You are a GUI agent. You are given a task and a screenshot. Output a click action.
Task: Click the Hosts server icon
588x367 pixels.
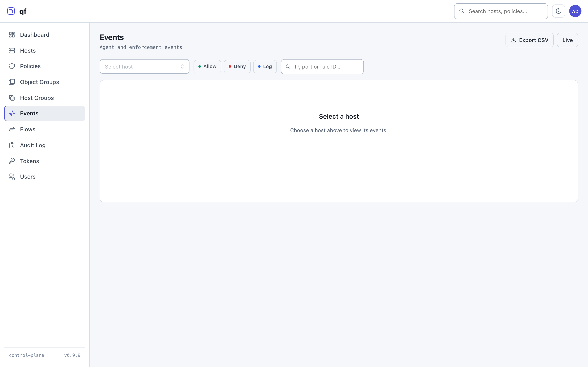coord(12,51)
